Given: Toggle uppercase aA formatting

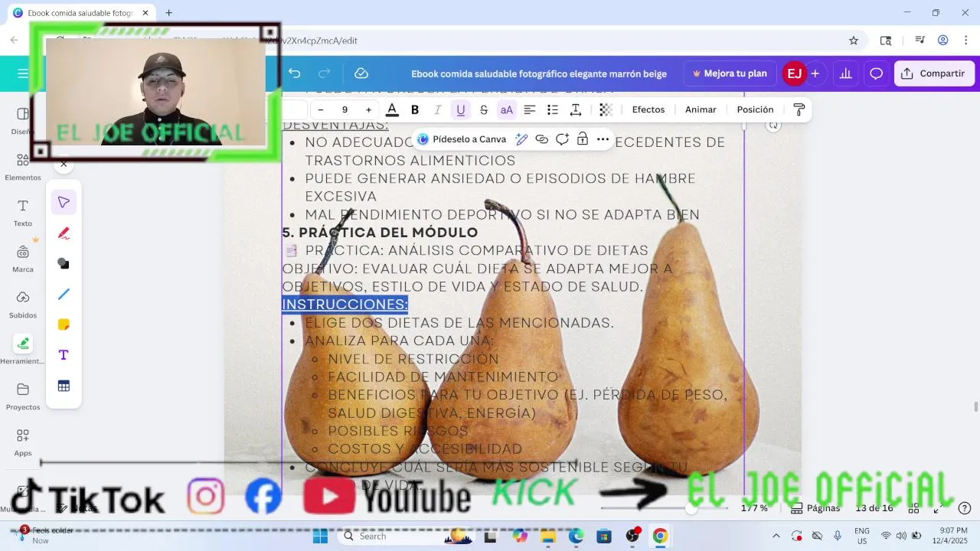Looking at the screenshot, I should coord(507,109).
